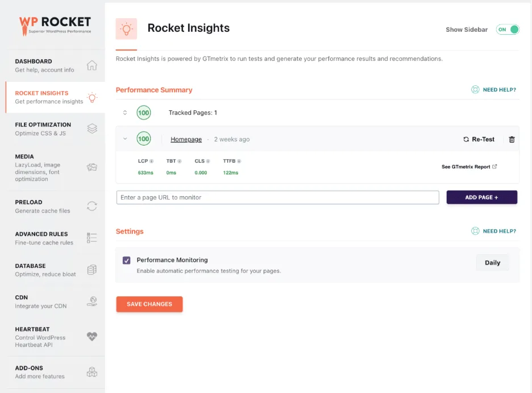The width and height of the screenshot is (532, 393).
Task: Click the Dashboard home icon
Action: pyautogui.click(x=92, y=65)
